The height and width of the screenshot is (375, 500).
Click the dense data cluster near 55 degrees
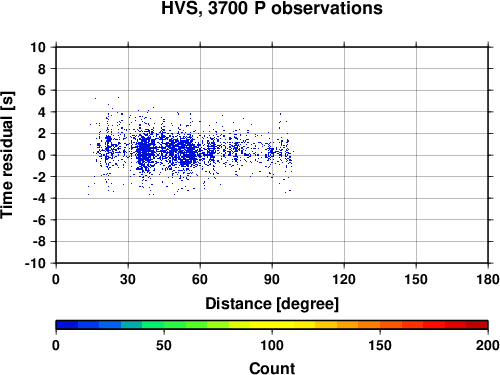tap(185, 153)
